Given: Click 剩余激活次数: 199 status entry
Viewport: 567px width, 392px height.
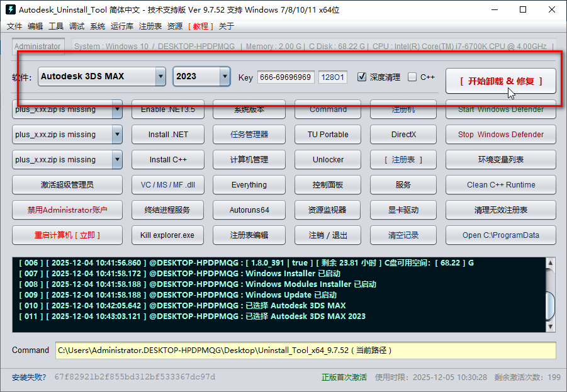Looking at the screenshot, I should (x=527, y=377).
